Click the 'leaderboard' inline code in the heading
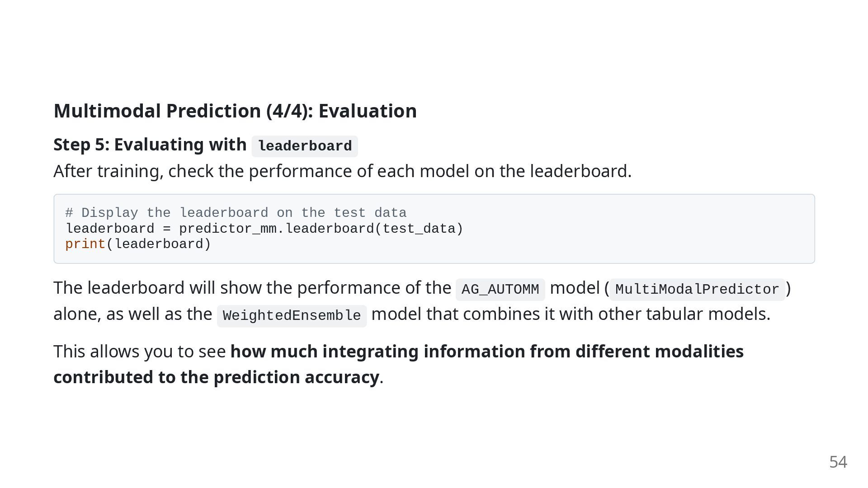This screenshot has height=488, width=868. [305, 146]
